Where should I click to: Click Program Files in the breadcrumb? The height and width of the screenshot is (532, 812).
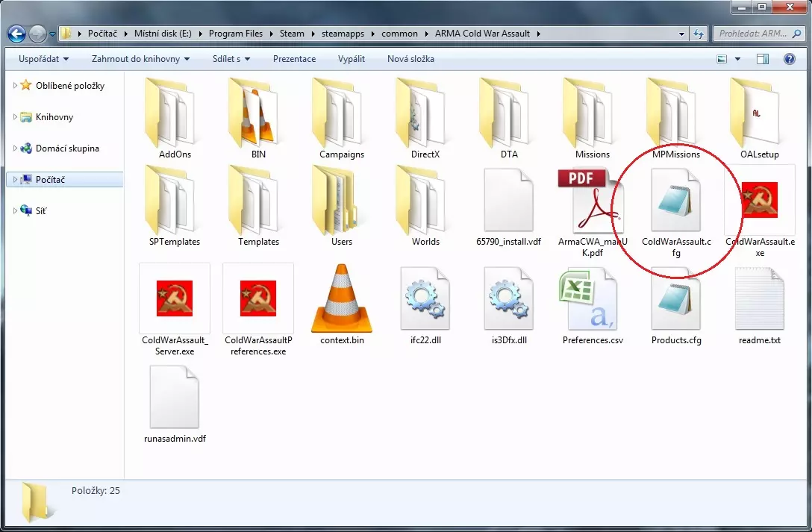[236, 34]
